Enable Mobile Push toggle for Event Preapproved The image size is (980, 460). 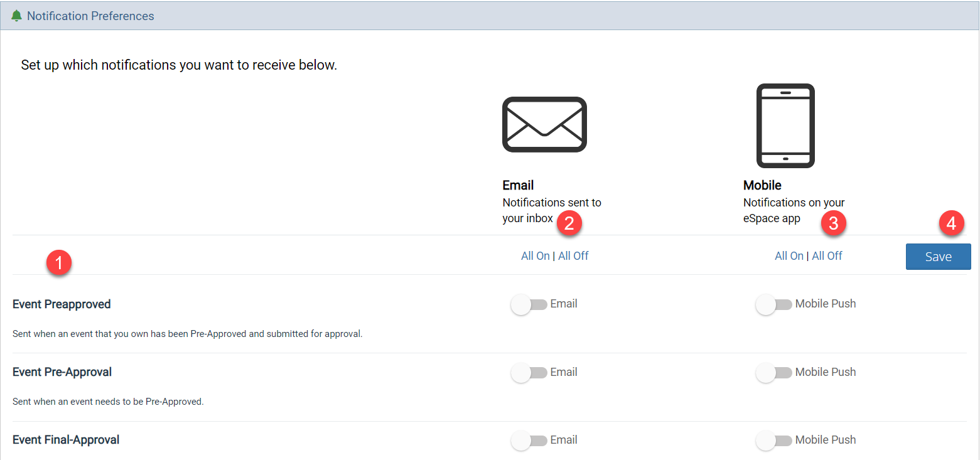(773, 305)
